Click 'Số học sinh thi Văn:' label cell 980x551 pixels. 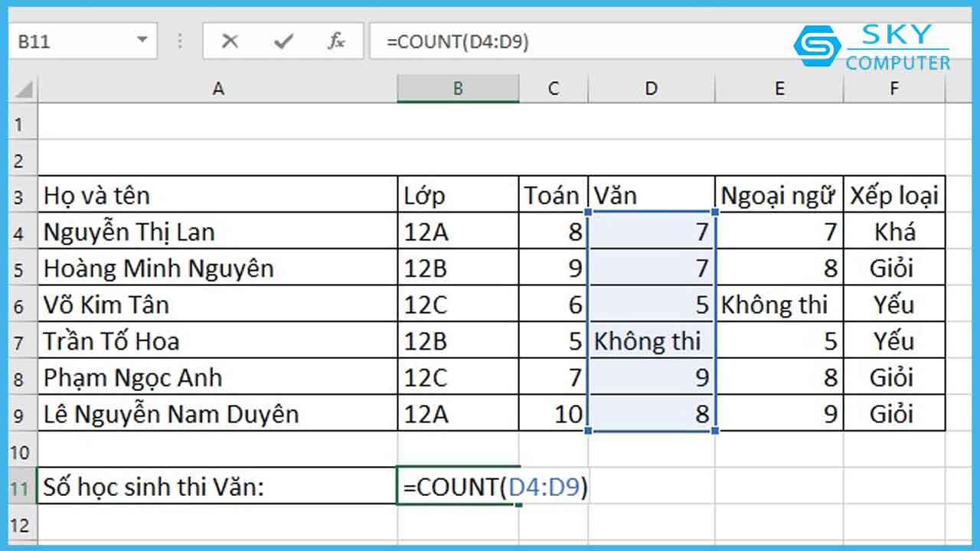218,487
